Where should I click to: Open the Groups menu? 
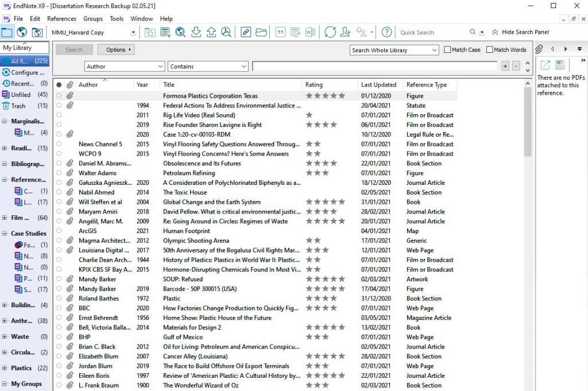93,18
